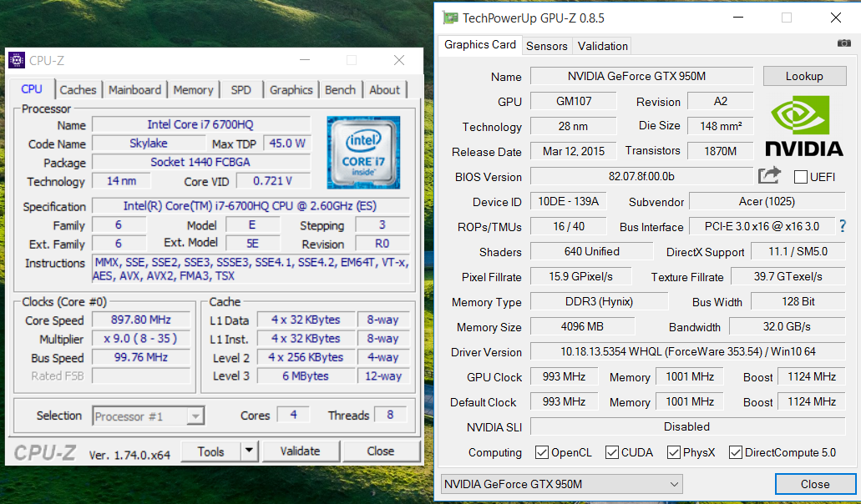Click the NVIDIA logo in GPU-Z

[x=804, y=126]
